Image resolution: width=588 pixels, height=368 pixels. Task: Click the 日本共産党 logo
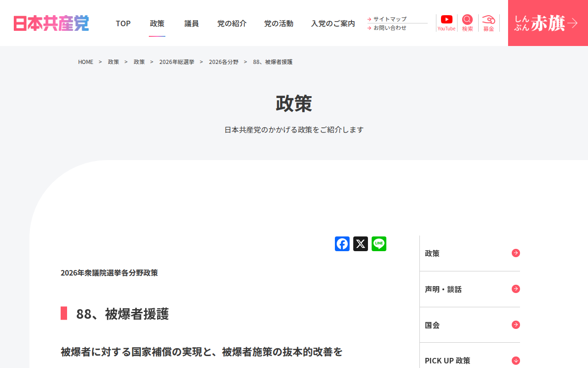tap(51, 23)
